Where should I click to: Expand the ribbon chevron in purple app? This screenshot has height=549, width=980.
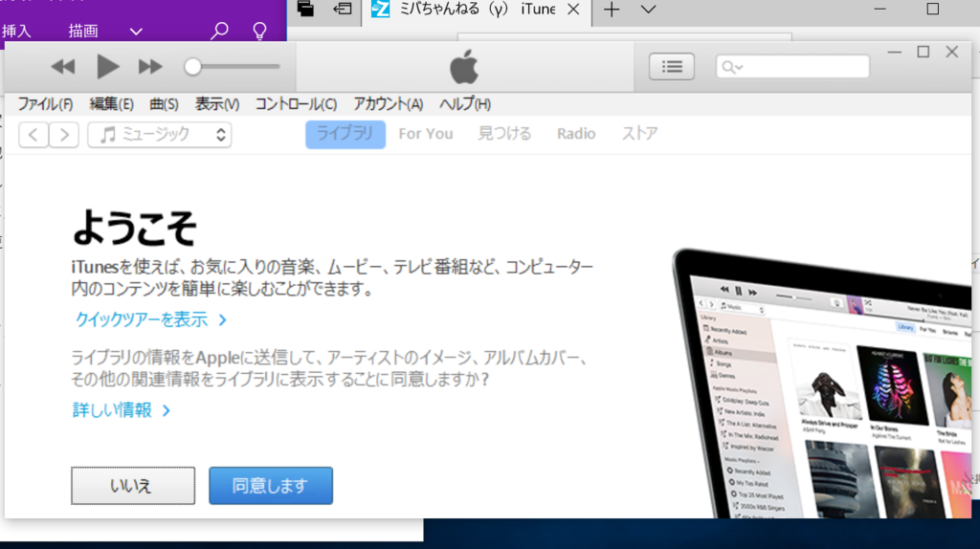(136, 32)
